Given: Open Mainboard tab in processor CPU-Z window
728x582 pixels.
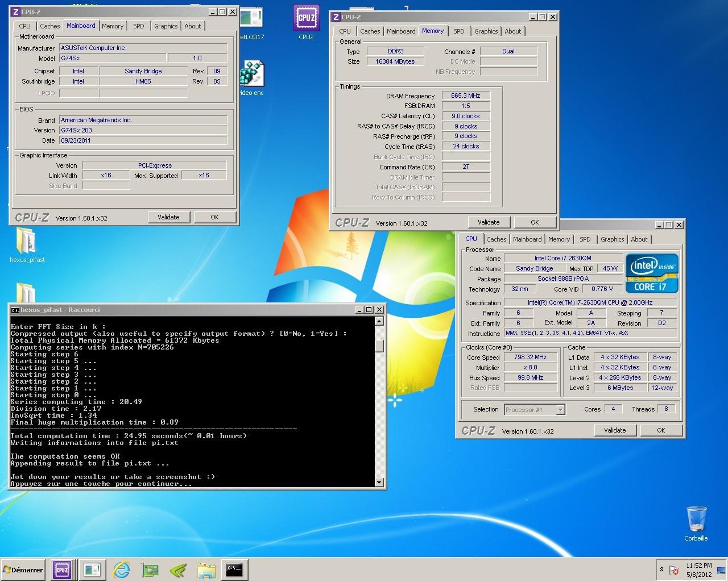Looking at the screenshot, I should (527, 239).
